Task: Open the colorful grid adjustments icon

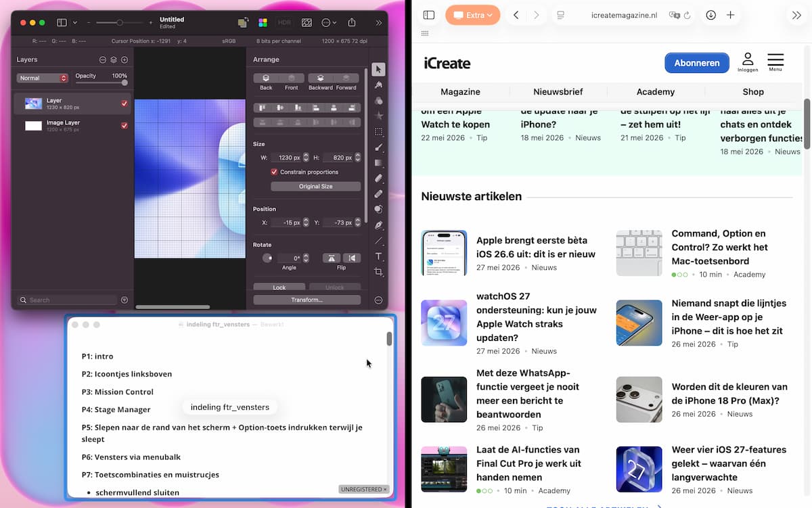Action: point(263,22)
